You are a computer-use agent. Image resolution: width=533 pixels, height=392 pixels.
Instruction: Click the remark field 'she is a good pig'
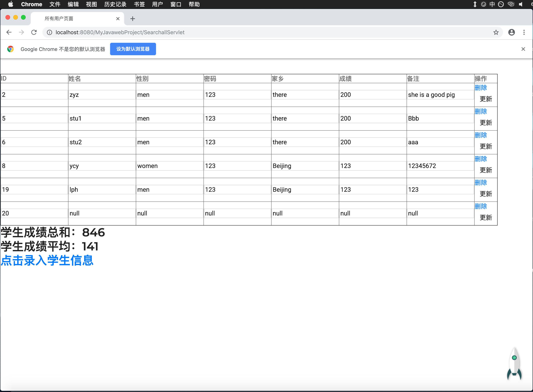pyautogui.click(x=440, y=95)
